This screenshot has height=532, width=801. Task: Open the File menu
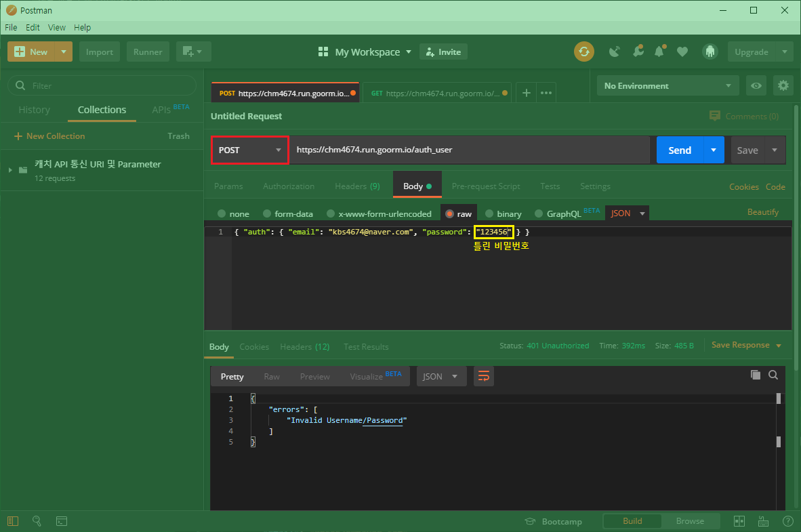[x=11, y=28]
